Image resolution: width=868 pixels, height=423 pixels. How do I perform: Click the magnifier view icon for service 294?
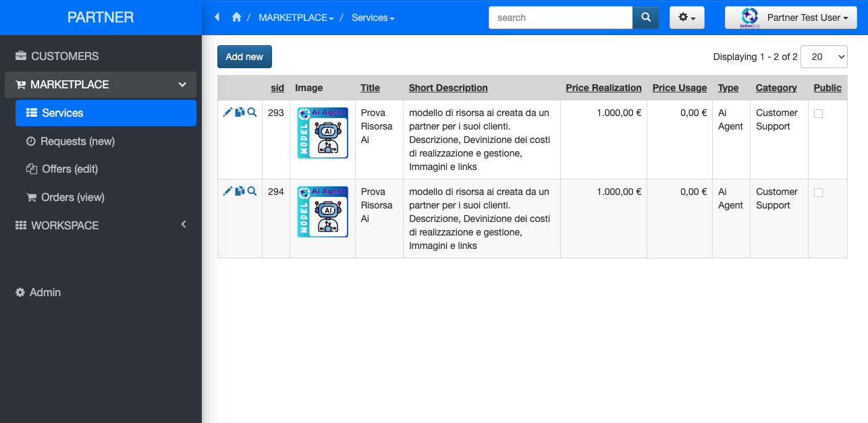pyautogui.click(x=252, y=192)
